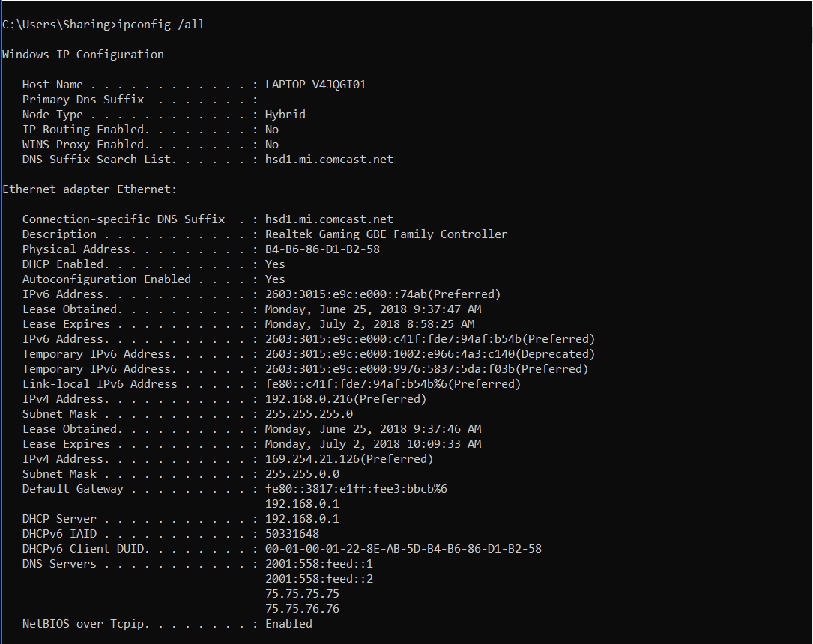Click the DNS server 75.75.76.76
The image size is (813, 644).
302,609
